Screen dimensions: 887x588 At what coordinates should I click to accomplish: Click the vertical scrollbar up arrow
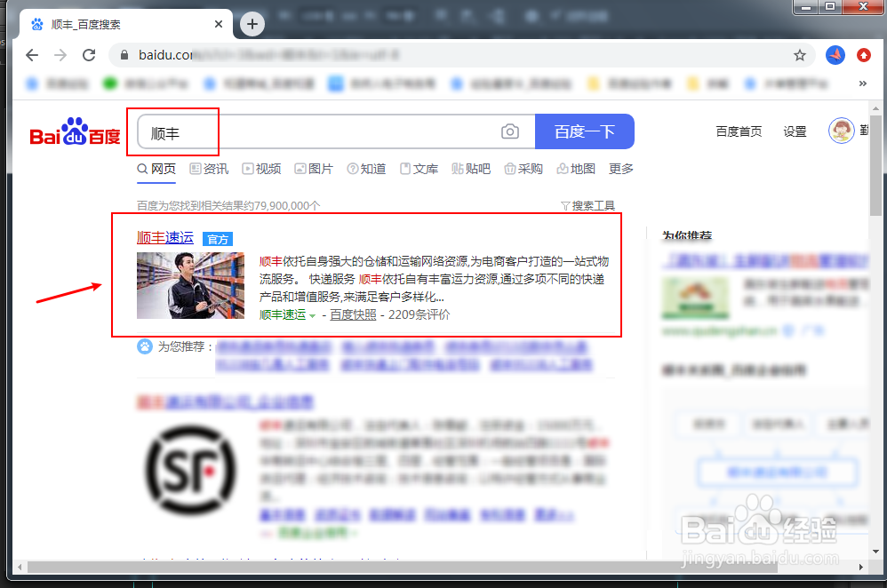875,108
